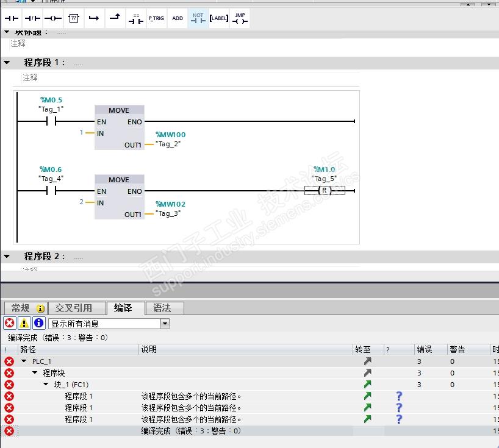Sort by 错误 column header

pos(431,349)
